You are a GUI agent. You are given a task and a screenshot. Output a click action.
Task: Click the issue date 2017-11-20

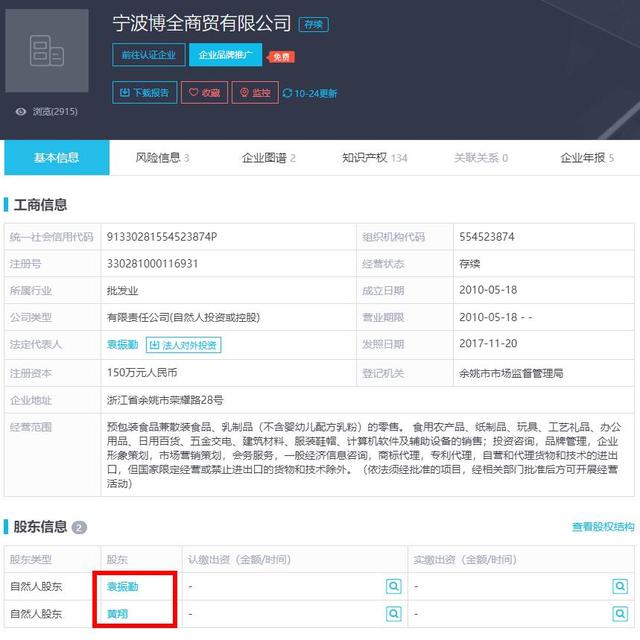click(x=488, y=344)
